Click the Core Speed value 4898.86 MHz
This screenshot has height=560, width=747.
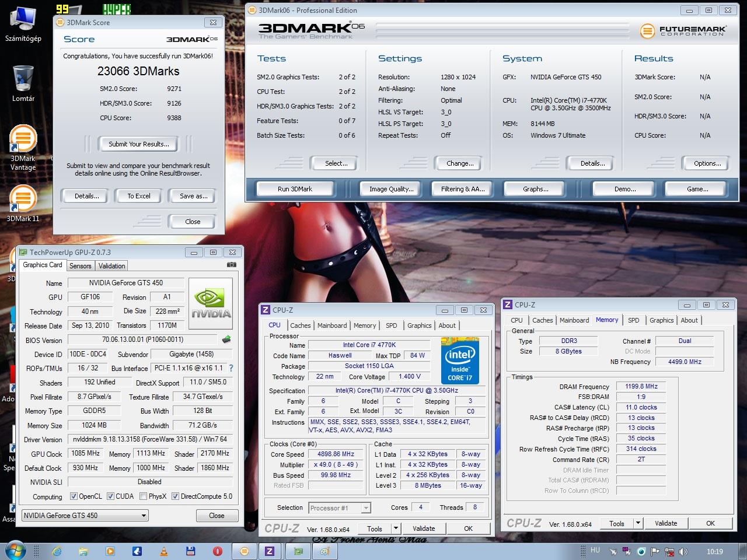pos(337,454)
